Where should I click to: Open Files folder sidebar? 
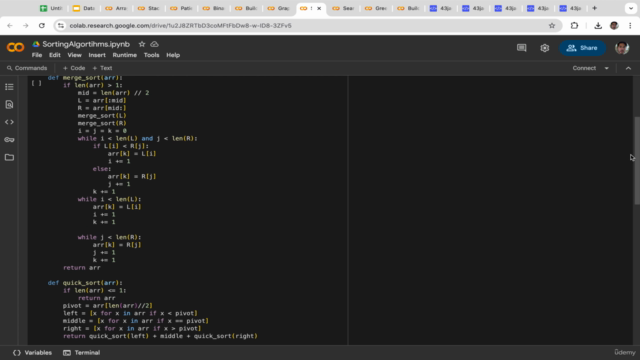(9, 157)
